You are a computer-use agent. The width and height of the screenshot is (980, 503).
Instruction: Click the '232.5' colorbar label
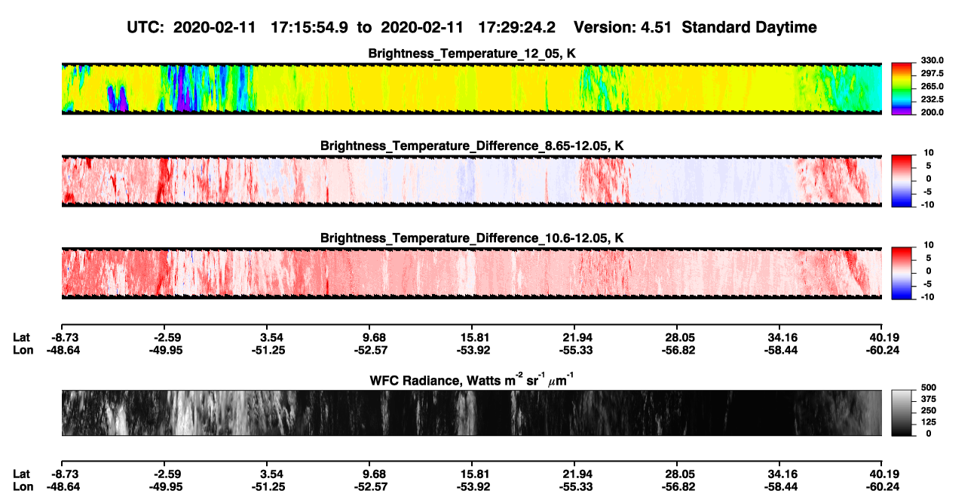[933, 100]
